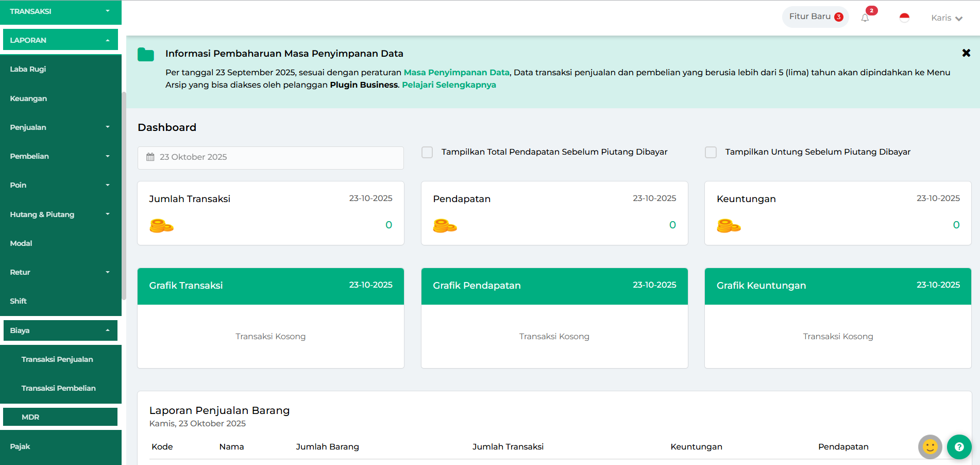Open the Karis user account dropdown
The height and width of the screenshot is (465, 980).
947,18
